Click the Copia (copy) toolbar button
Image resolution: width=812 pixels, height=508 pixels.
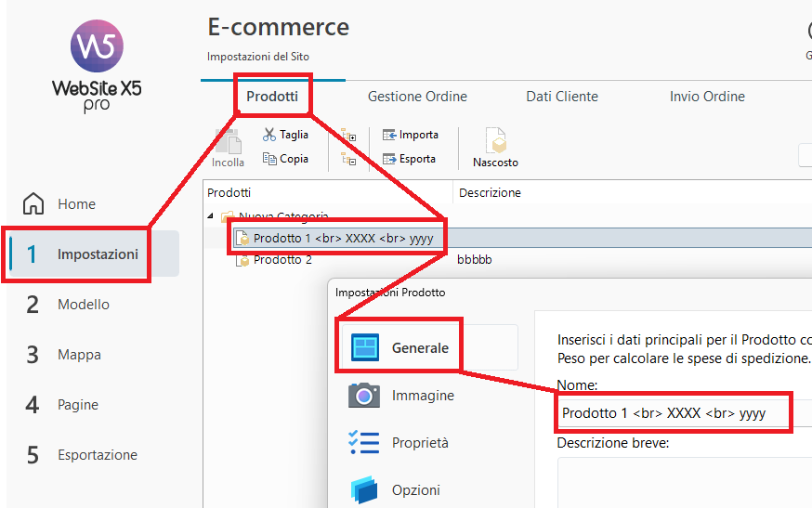(x=284, y=159)
